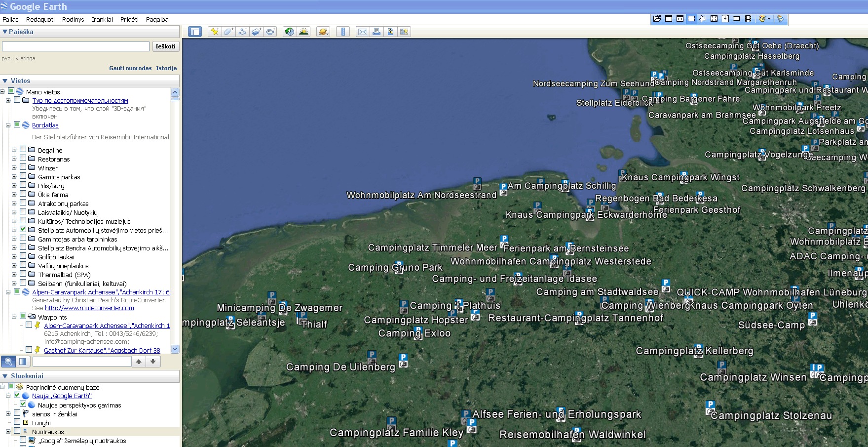
Task: Toggle the Naujos perspektyvos gavimas layer checkbox
Action: pos(23,404)
